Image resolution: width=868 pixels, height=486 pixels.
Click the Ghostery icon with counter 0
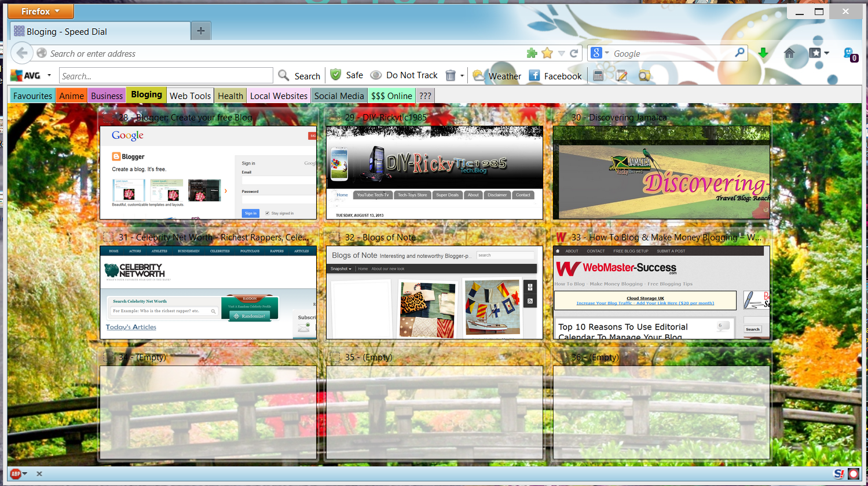coord(850,54)
